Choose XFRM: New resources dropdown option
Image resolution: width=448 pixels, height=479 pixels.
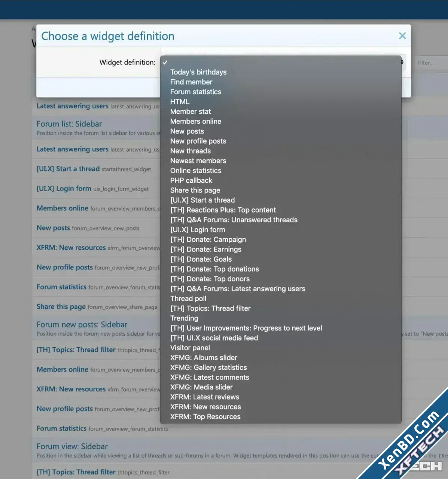click(281, 407)
